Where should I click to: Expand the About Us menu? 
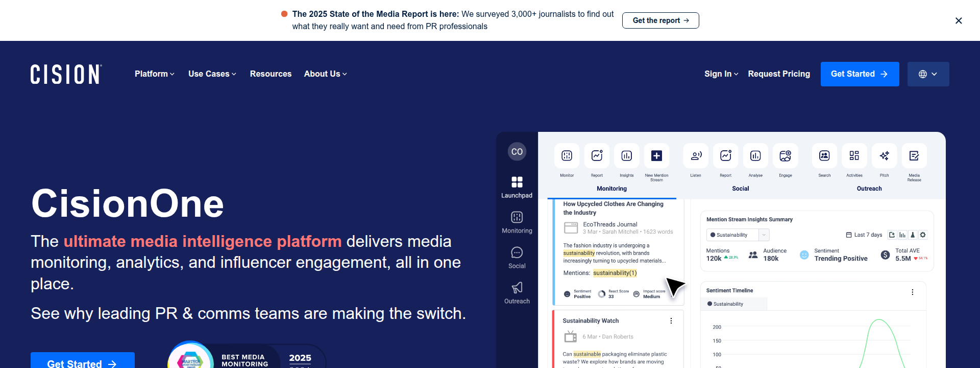click(326, 74)
